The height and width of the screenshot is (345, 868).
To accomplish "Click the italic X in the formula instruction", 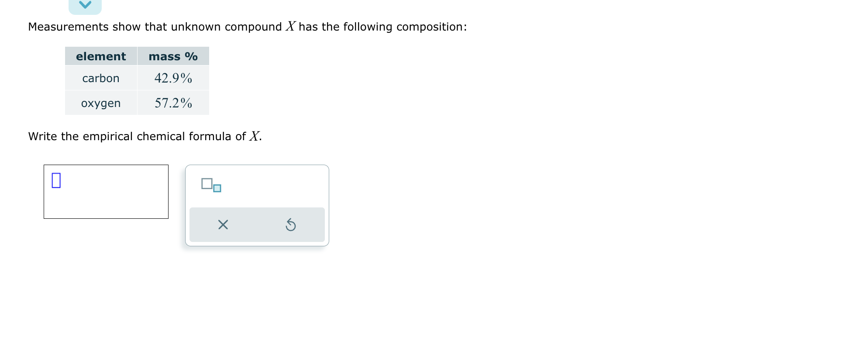I will [255, 136].
